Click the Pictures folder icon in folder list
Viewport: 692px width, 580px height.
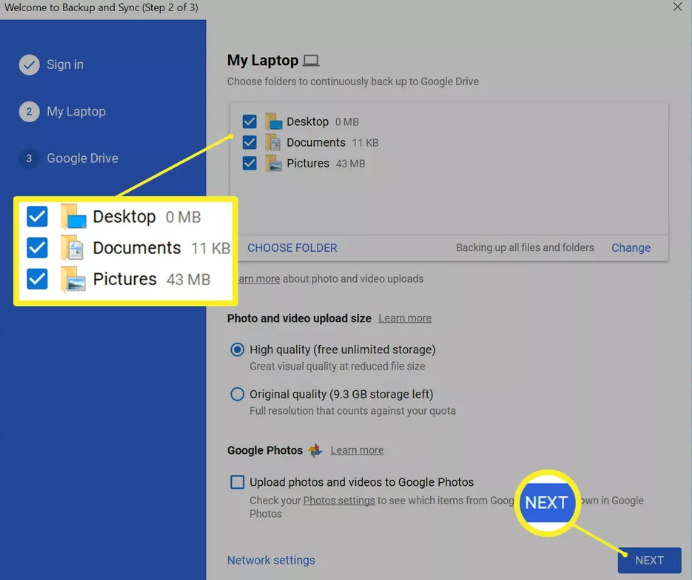(x=274, y=163)
